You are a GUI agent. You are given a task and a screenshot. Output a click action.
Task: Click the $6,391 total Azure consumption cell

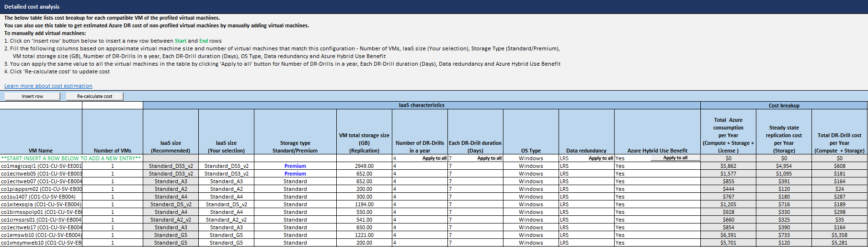tap(728, 235)
